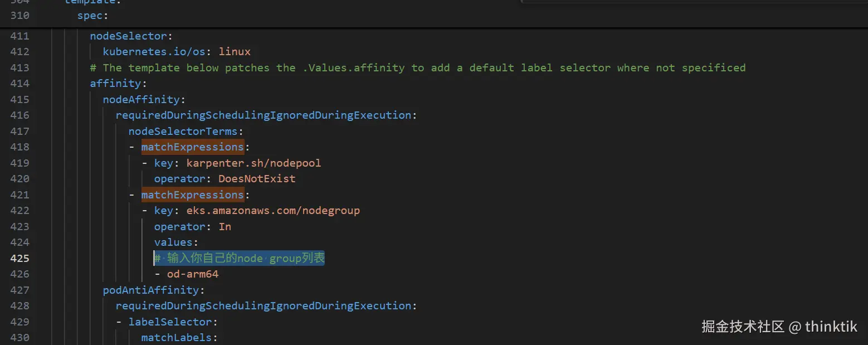Click 'kubernetes.io/os' key text
Viewport: 868px width, 345px height.
(154, 52)
